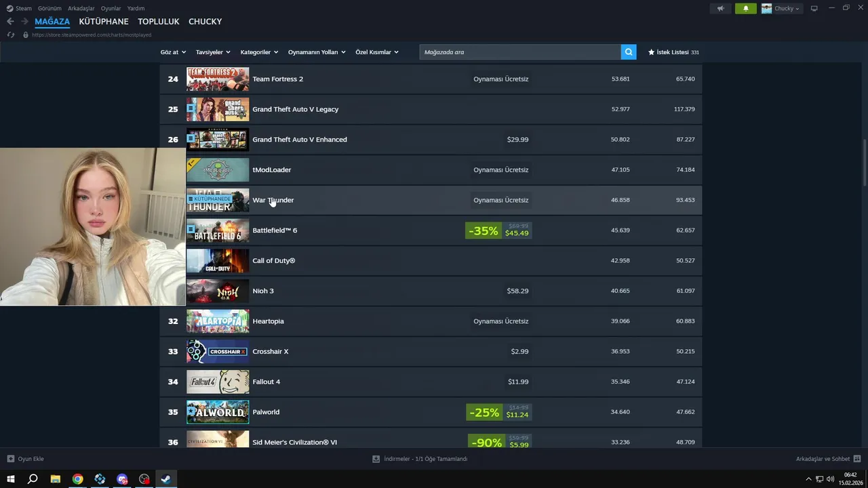The height and width of the screenshot is (488, 868).
Task: Open the Steam menu
Action: (x=24, y=8)
